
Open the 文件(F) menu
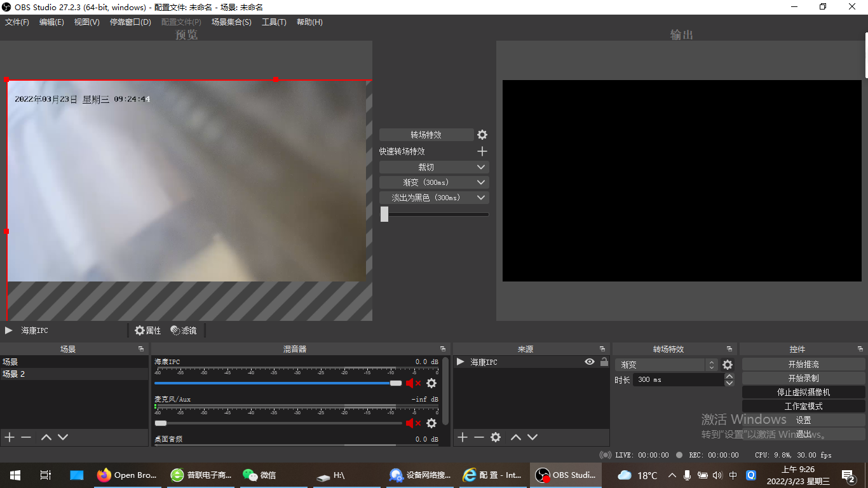pos(17,22)
